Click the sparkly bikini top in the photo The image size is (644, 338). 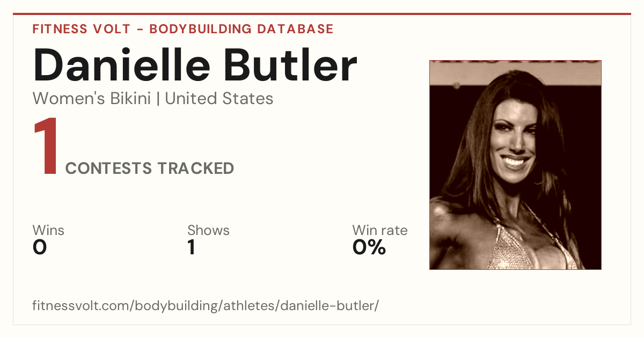(x=529, y=244)
